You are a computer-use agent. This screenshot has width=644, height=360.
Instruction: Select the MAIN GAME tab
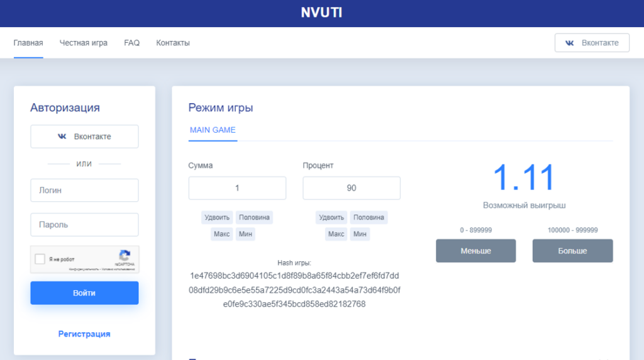pos(213,130)
